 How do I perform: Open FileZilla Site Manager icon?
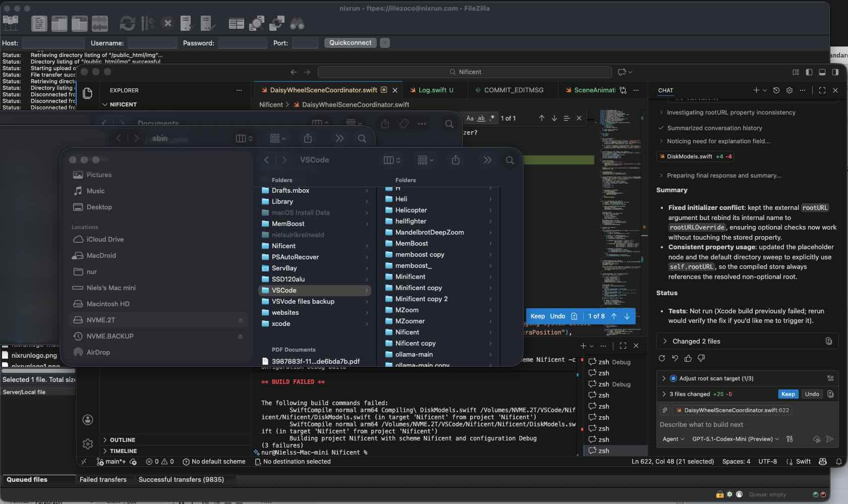(11, 23)
